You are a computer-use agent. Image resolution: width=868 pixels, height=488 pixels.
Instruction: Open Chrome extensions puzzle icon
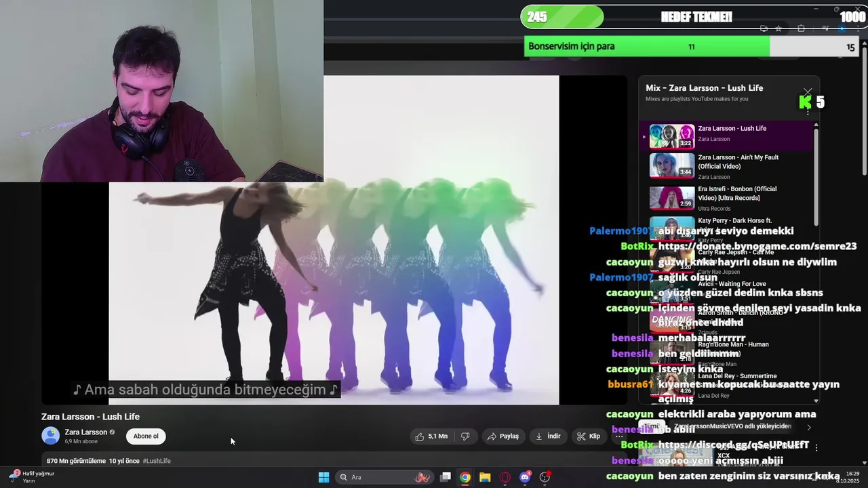point(801,28)
